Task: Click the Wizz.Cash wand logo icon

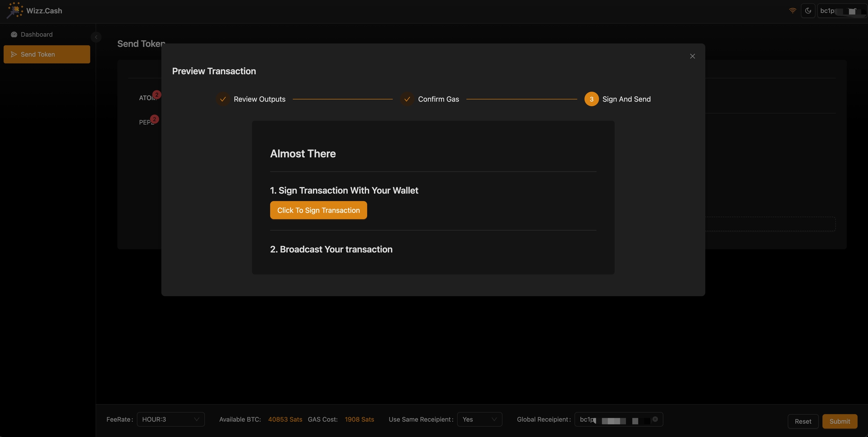Action: point(15,10)
